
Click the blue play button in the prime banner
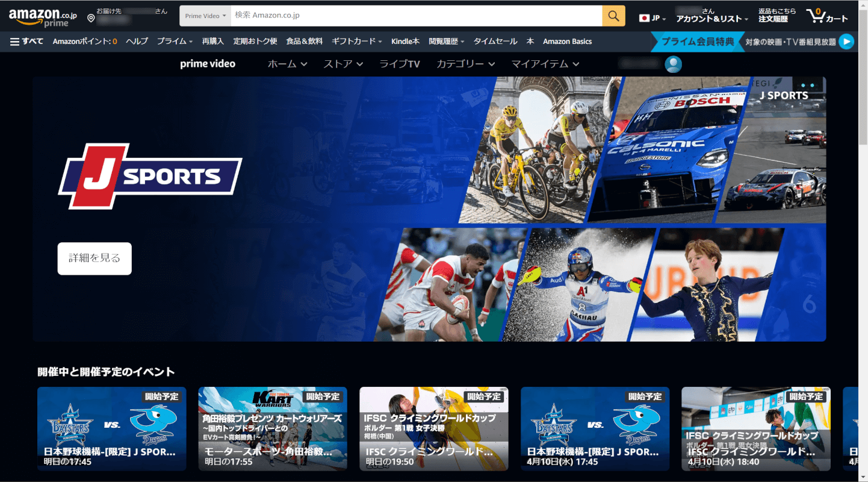click(x=846, y=42)
